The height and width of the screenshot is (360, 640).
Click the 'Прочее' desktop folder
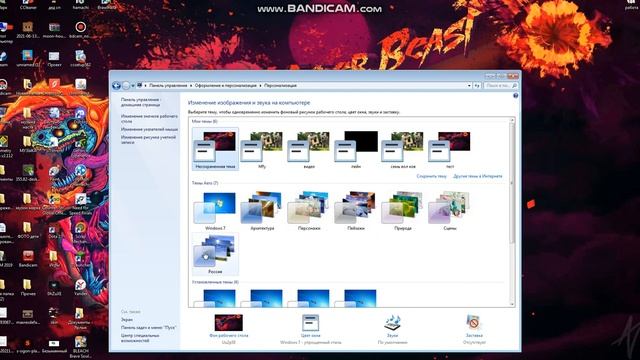pyautogui.click(x=27, y=287)
